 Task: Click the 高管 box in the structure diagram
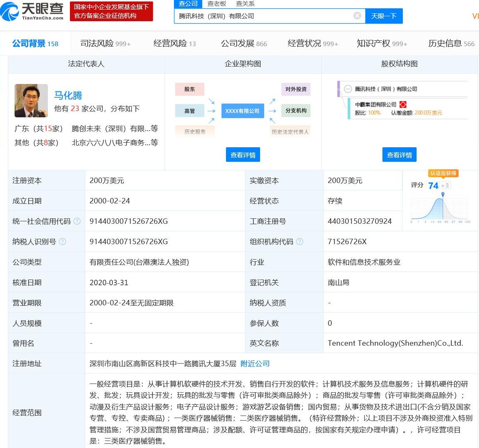189,111
